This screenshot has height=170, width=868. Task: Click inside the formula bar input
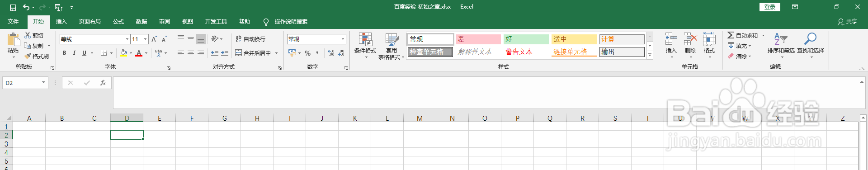click(x=486, y=92)
